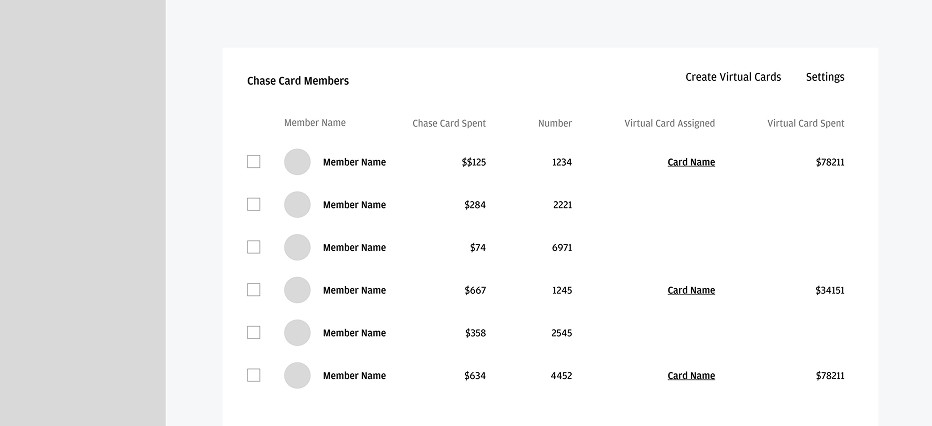Select the checkbox for member number 2221
The width and height of the screenshot is (932, 426).
point(254,205)
